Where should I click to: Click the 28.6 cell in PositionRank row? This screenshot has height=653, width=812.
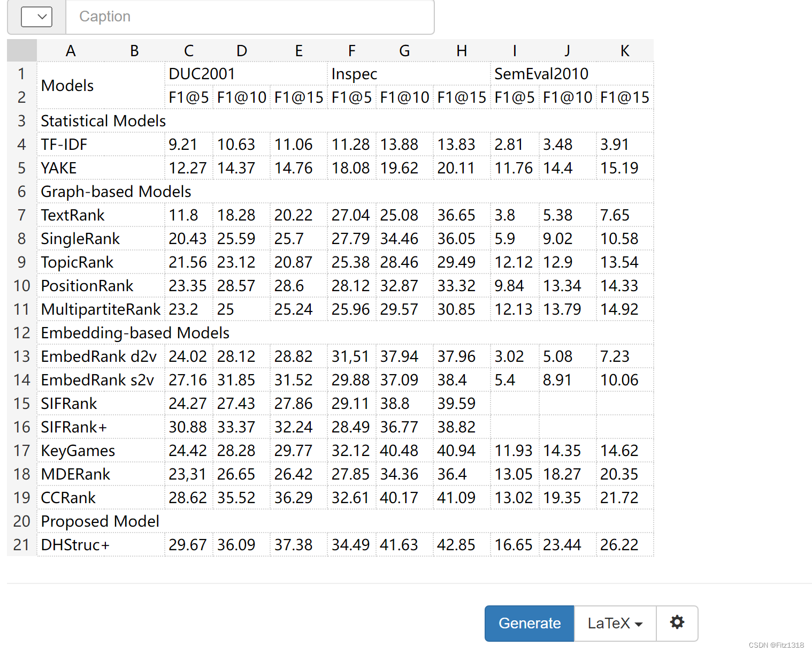pos(298,286)
